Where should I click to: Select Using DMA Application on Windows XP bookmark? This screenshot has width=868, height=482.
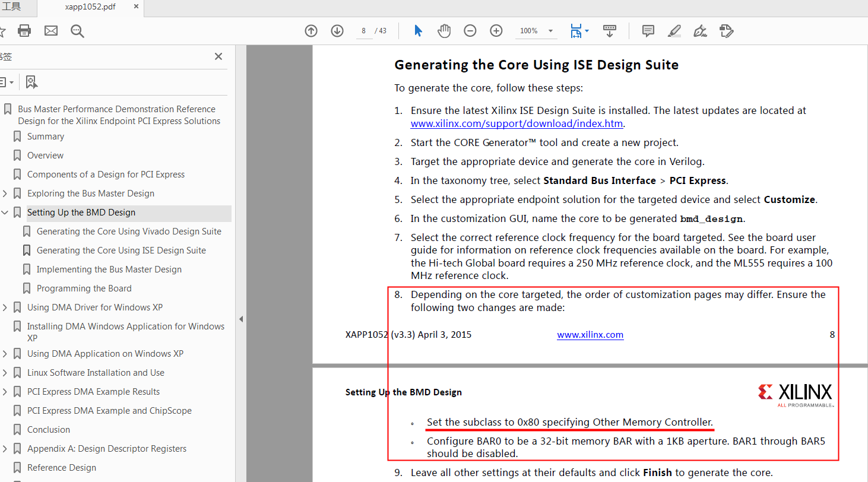(105, 354)
